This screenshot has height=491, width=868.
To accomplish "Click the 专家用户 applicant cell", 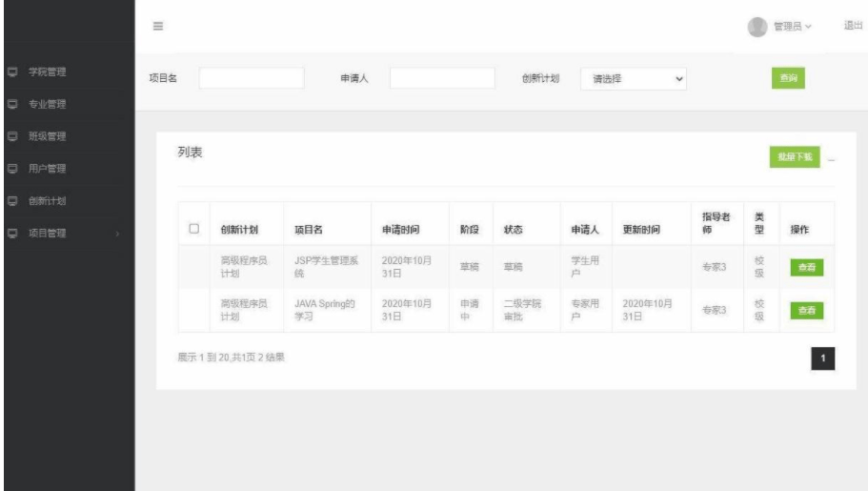I will click(585, 310).
